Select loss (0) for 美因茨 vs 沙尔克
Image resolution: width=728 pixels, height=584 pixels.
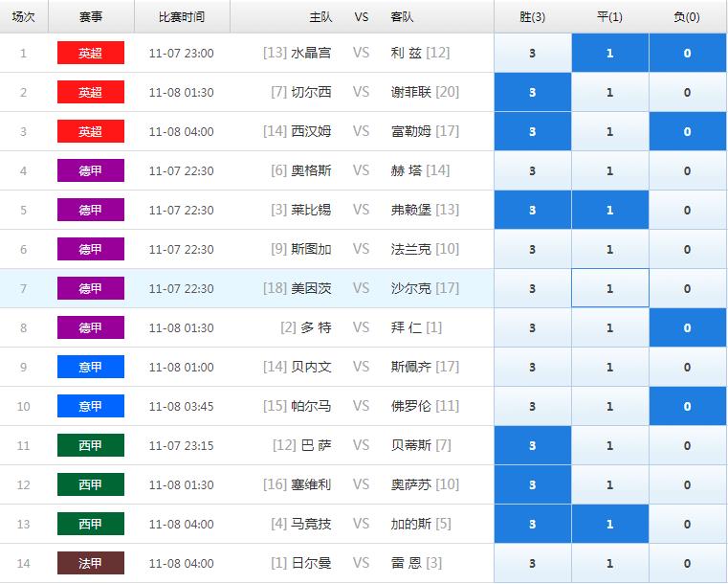coord(687,288)
